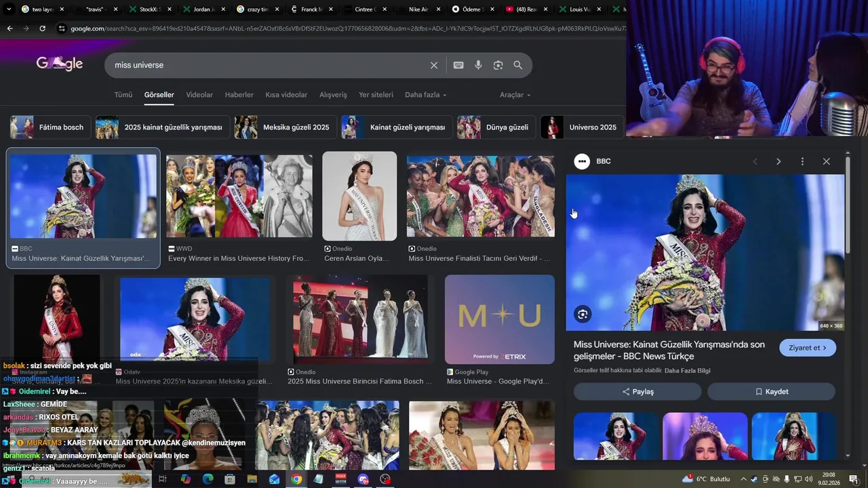The height and width of the screenshot is (488, 868).
Task: Clear the search box with the X icon
Action: pyautogui.click(x=434, y=65)
